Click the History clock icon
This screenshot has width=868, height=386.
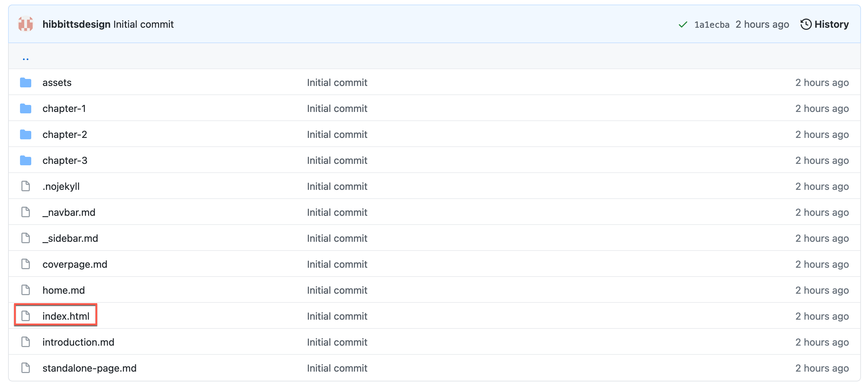[x=806, y=24]
